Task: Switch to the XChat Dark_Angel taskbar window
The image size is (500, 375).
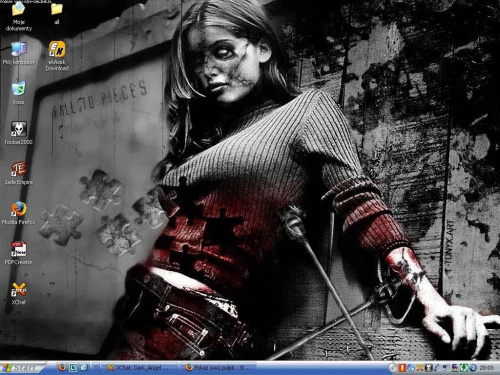Action: [x=139, y=368]
